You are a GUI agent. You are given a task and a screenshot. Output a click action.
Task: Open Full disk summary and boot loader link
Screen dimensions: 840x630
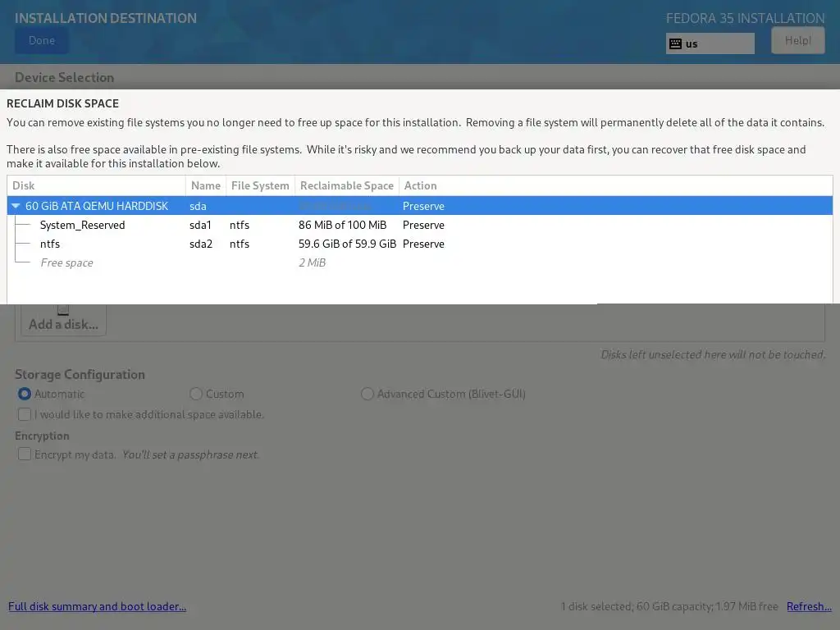[97, 606]
